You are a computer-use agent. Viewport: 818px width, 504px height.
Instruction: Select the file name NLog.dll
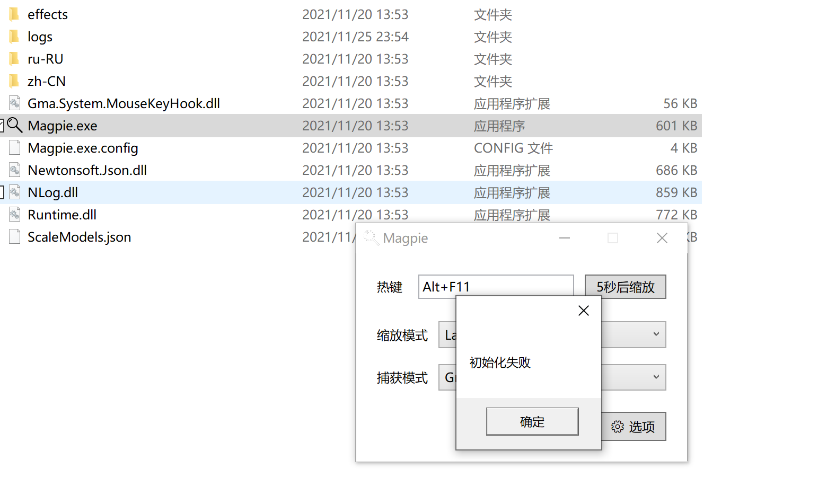tap(53, 192)
